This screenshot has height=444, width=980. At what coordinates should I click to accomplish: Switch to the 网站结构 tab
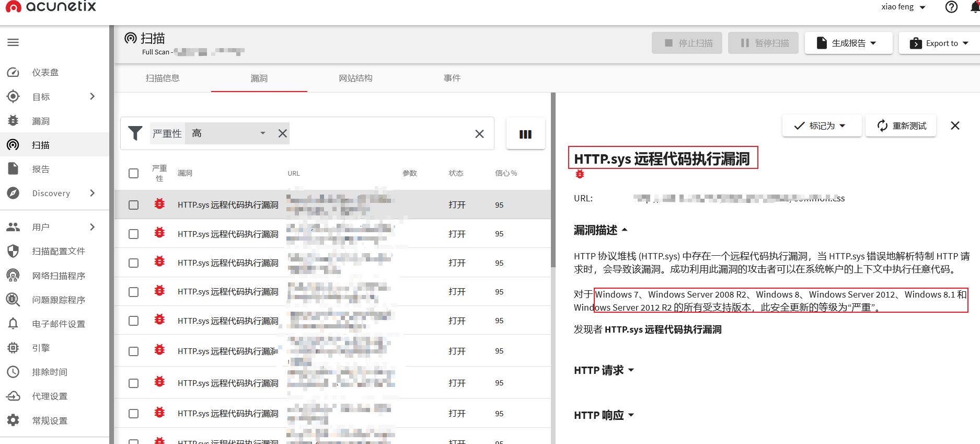pos(355,78)
